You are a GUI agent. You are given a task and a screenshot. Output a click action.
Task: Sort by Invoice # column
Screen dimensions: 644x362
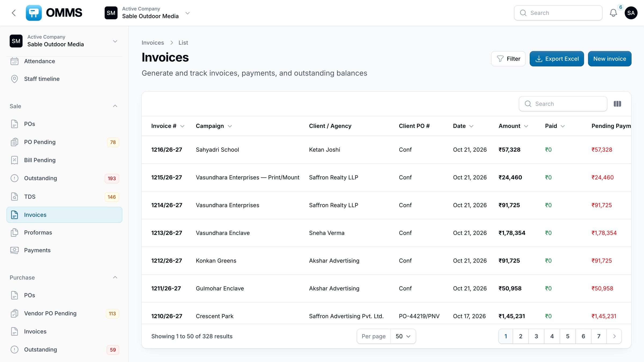pyautogui.click(x=167, y=126)
